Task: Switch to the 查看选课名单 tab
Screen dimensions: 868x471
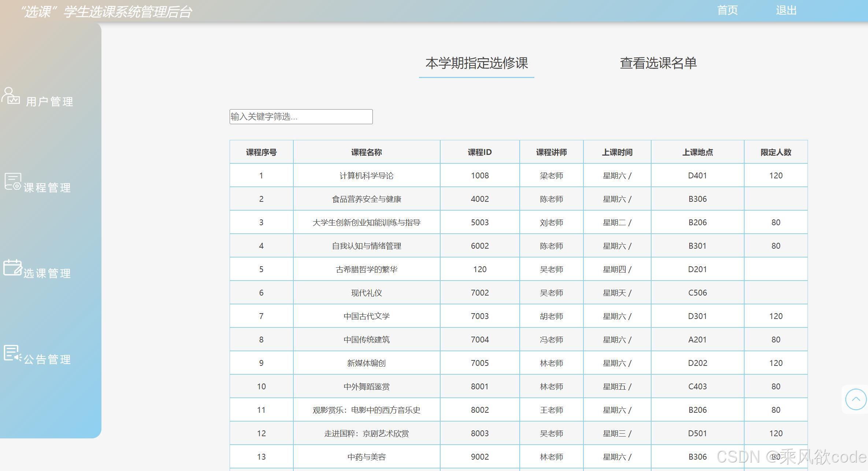Action: point(658,63)
